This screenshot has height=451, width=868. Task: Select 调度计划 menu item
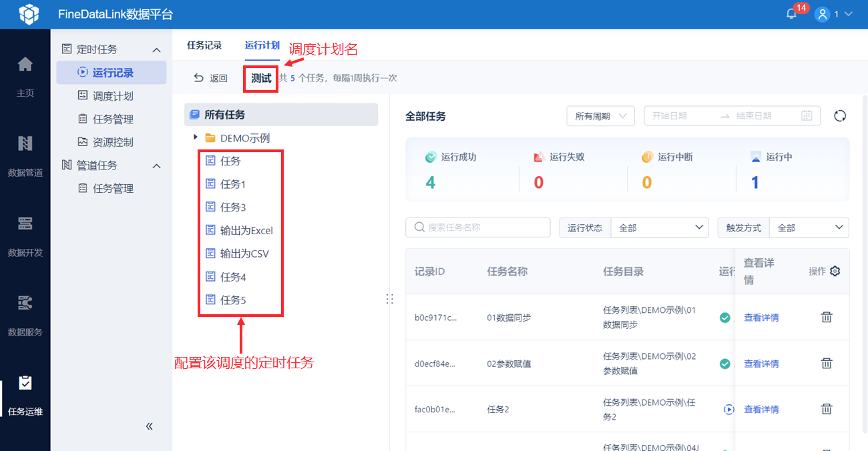[112, 96]
